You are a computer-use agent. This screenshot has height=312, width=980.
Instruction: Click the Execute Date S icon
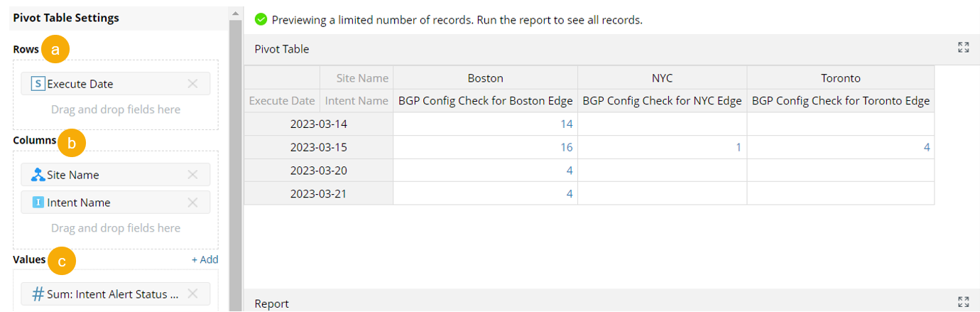pyautogui.click(x=38, y=84)
